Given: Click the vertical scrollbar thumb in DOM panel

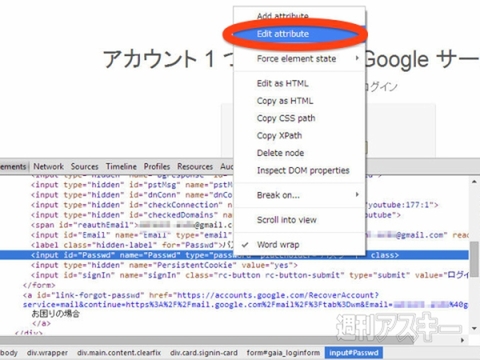Looking at the screenshot, I should tap(474, 259).
